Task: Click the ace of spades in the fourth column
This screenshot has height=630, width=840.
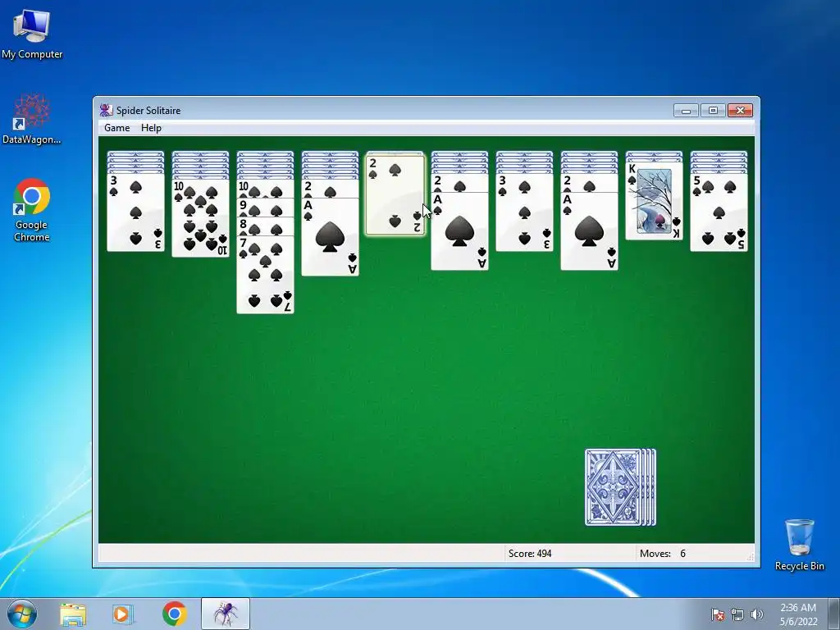Action: click(330, 237)
